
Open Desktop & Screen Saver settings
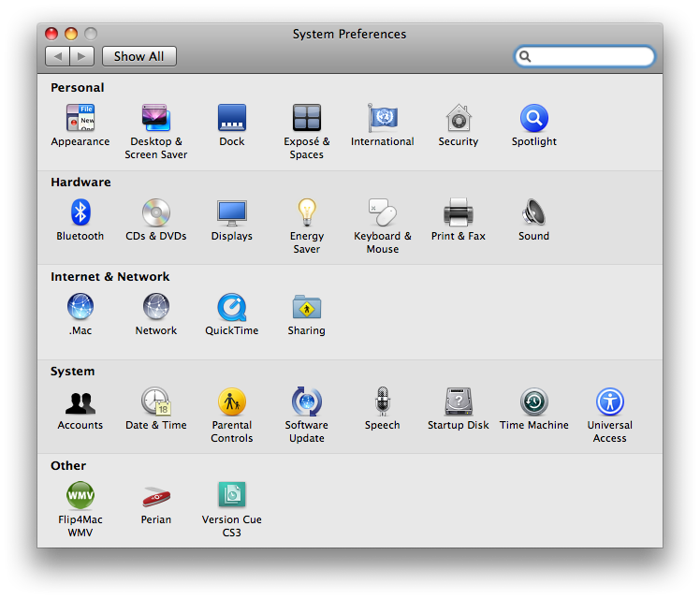(x=156, y=119)
